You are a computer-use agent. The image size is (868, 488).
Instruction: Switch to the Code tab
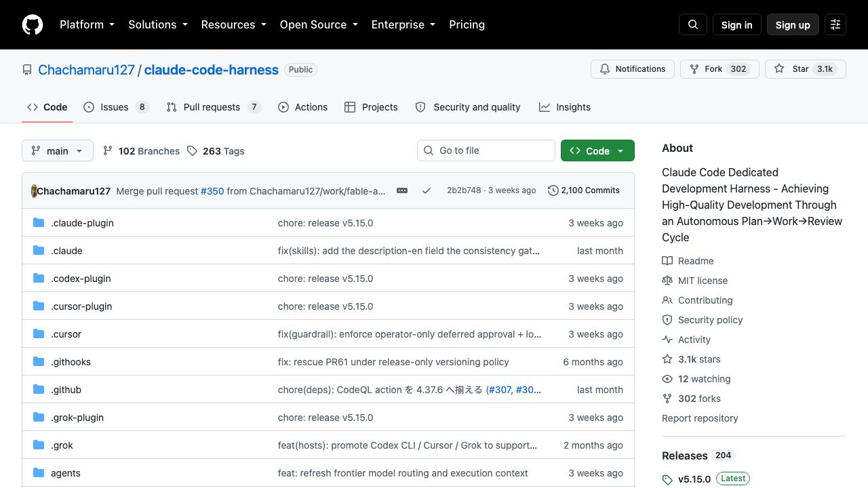pyautogui.click(x=47, y=107)
